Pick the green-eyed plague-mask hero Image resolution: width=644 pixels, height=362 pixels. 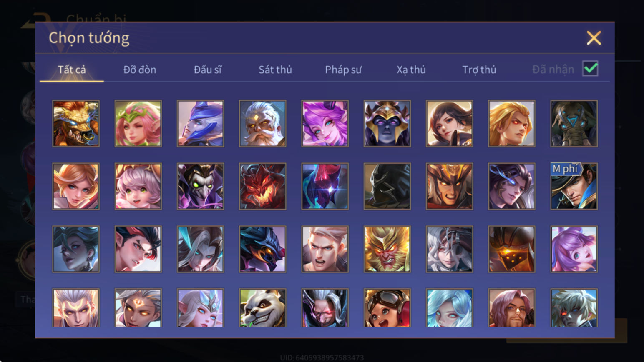[x=200, y=186]
